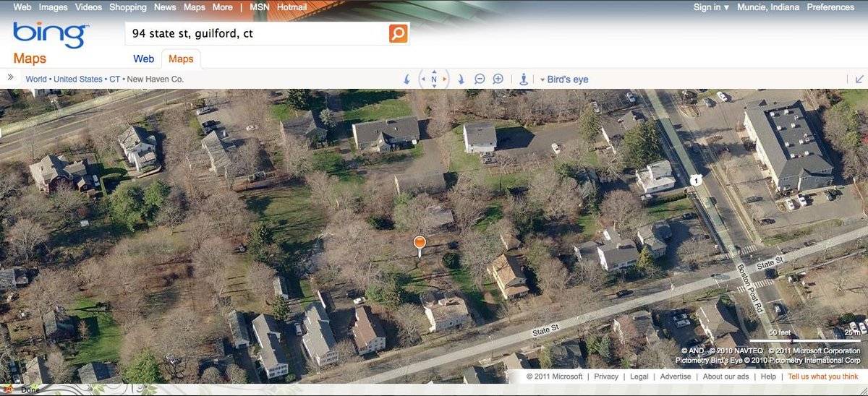Select the Maps tab below search box

181,59
